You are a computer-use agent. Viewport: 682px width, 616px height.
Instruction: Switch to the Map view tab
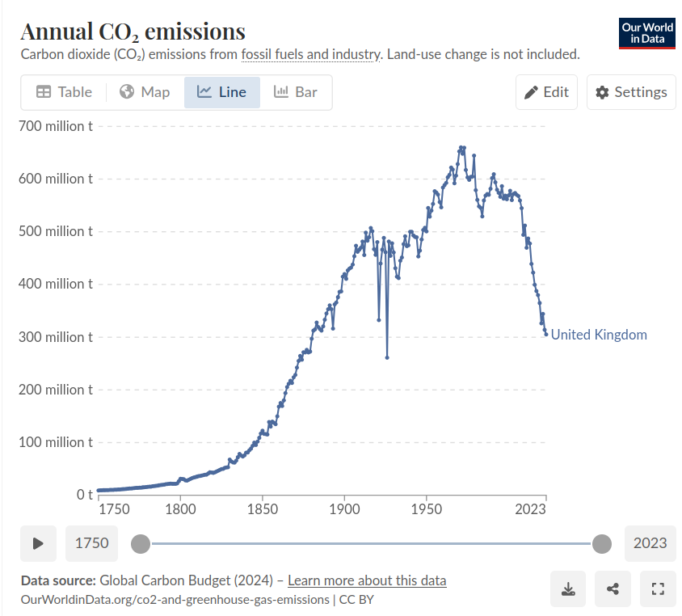pyautogui.click(x=144, y=92)
